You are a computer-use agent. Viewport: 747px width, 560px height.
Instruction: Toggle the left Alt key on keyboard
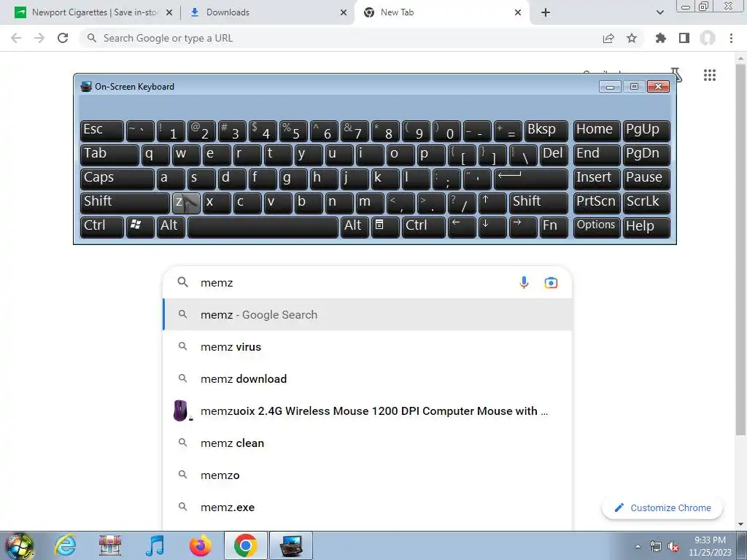(171, 227)
